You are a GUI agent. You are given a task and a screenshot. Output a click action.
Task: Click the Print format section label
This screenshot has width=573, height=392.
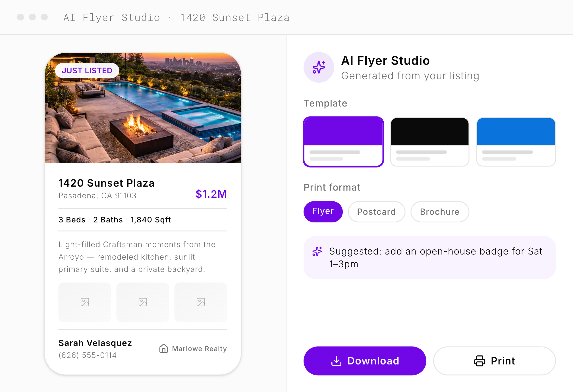click(x=332, y=187)
